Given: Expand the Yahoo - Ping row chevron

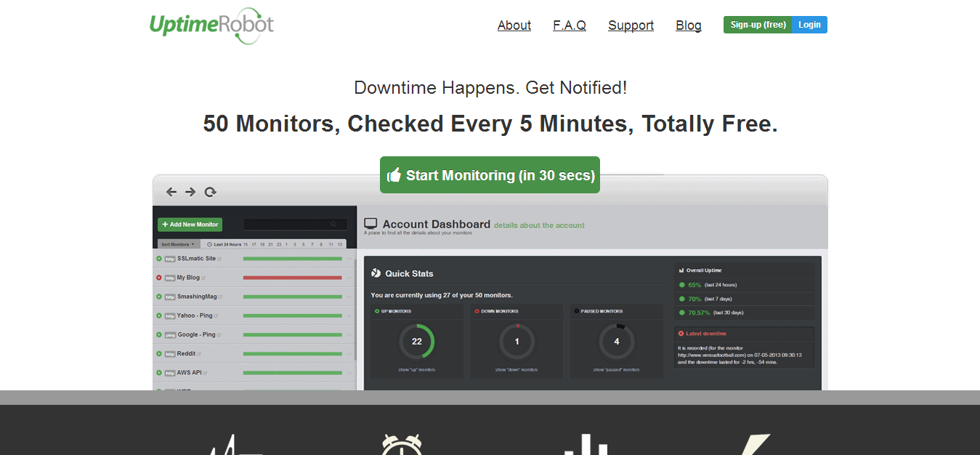Looking at the screenshot, I should pos(349,315).
